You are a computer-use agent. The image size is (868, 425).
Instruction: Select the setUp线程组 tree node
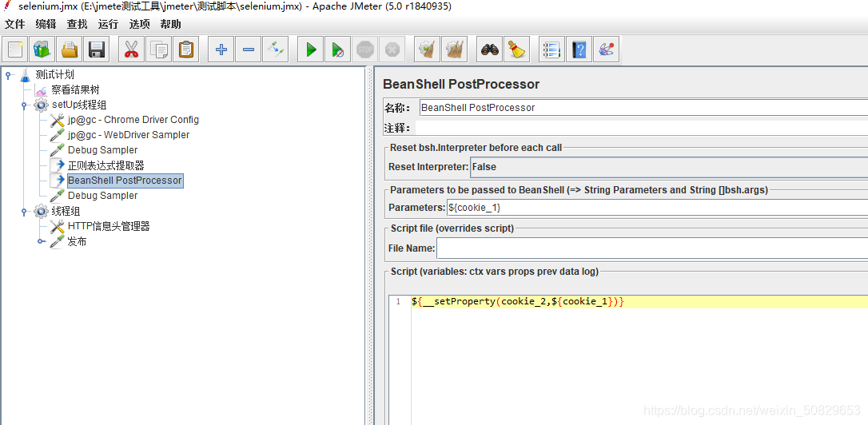78,105
